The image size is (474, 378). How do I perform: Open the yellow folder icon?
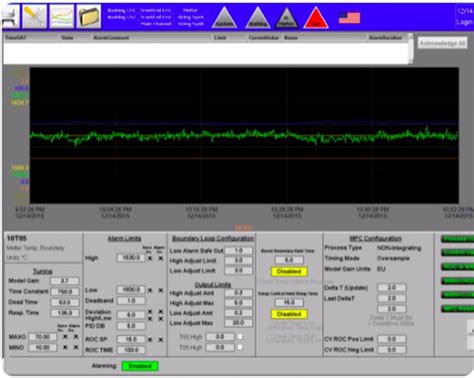89,16
